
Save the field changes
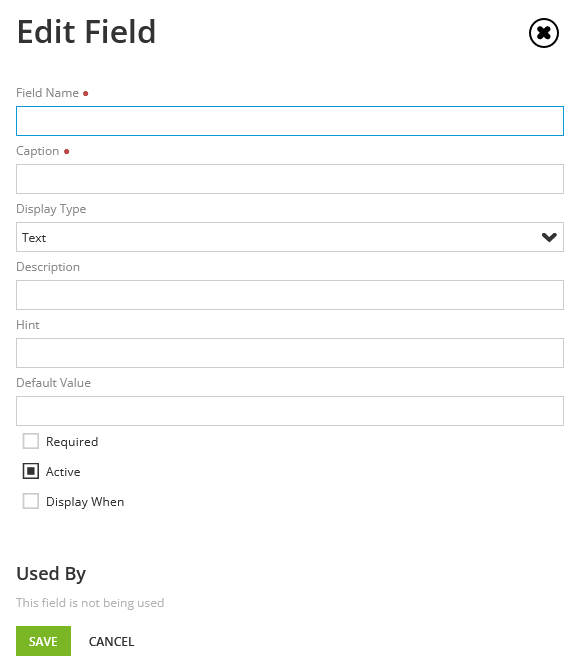pos(43,641)
